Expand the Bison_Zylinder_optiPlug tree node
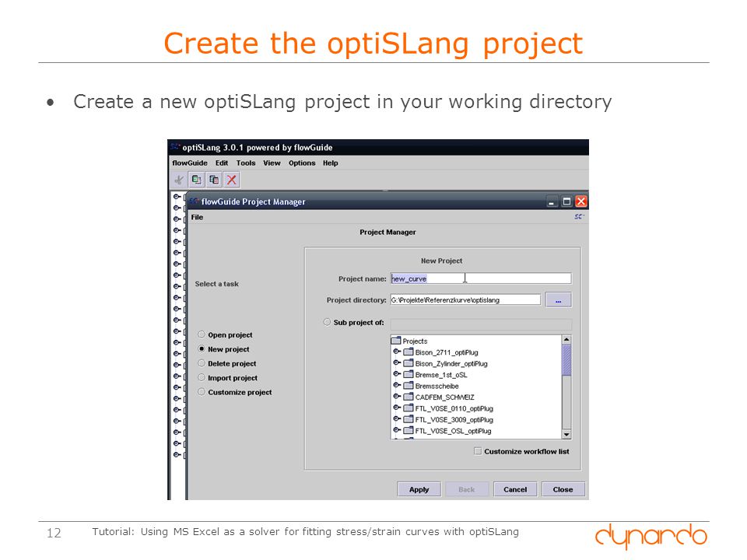The image size is (747, 560). (396, 363)
